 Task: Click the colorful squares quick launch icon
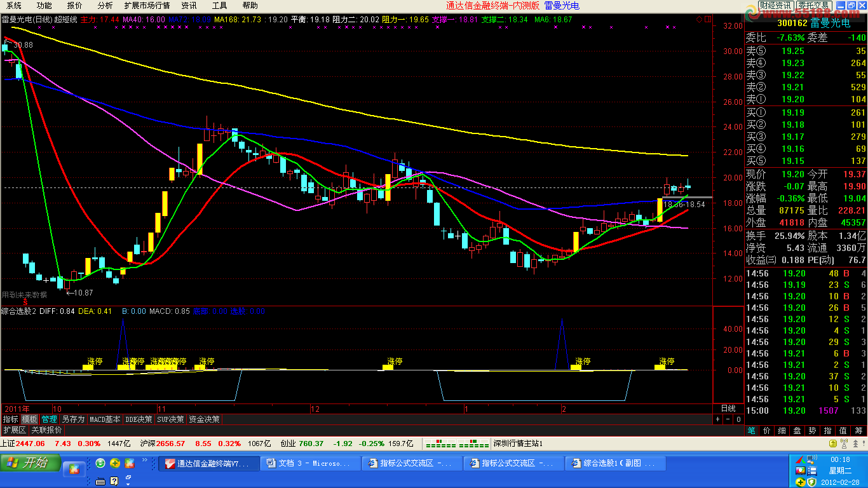coord(130,463)
